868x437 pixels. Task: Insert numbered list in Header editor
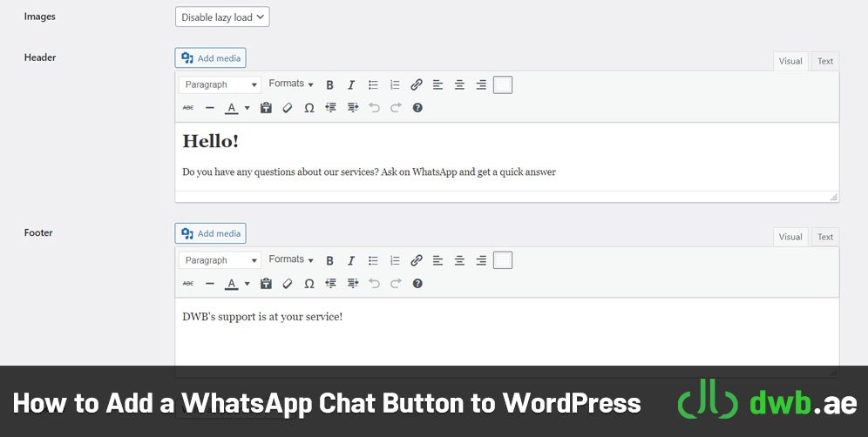click(395, 84)
